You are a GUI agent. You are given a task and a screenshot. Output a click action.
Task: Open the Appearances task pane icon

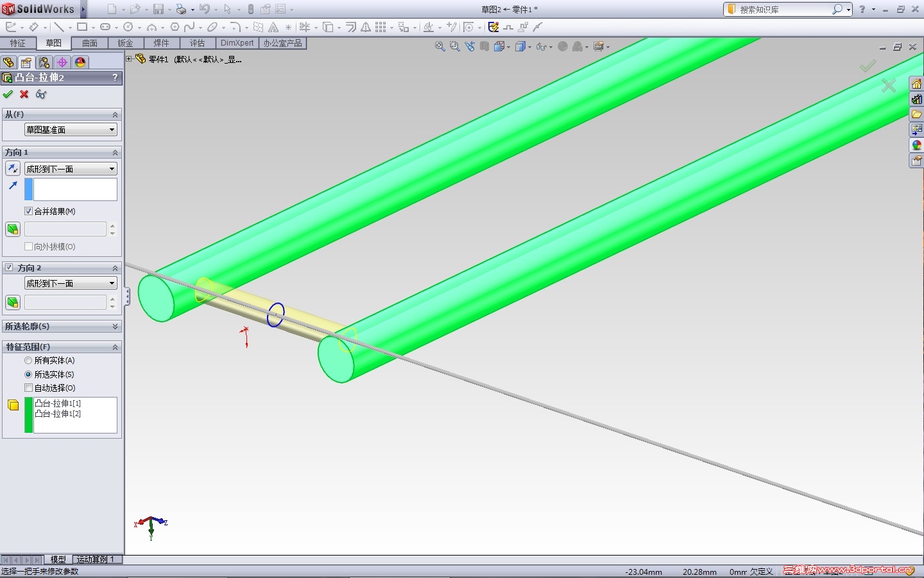point(916,145)
